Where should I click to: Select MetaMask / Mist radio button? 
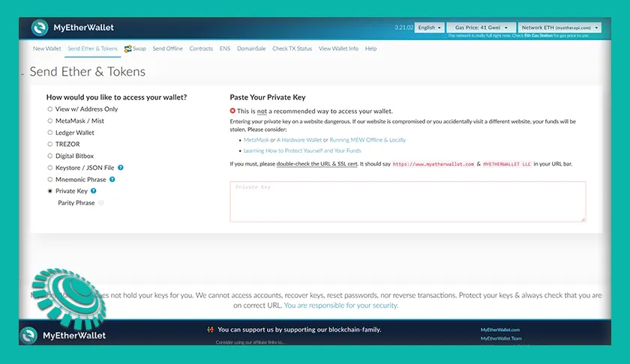[x=49, y=121]
